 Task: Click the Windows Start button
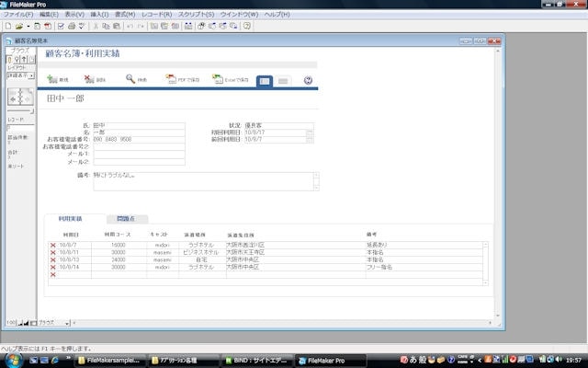[x=9, y=361]
